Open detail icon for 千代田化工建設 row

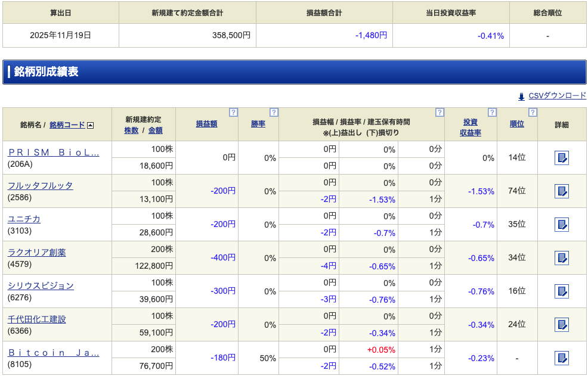tap(561, 325)
